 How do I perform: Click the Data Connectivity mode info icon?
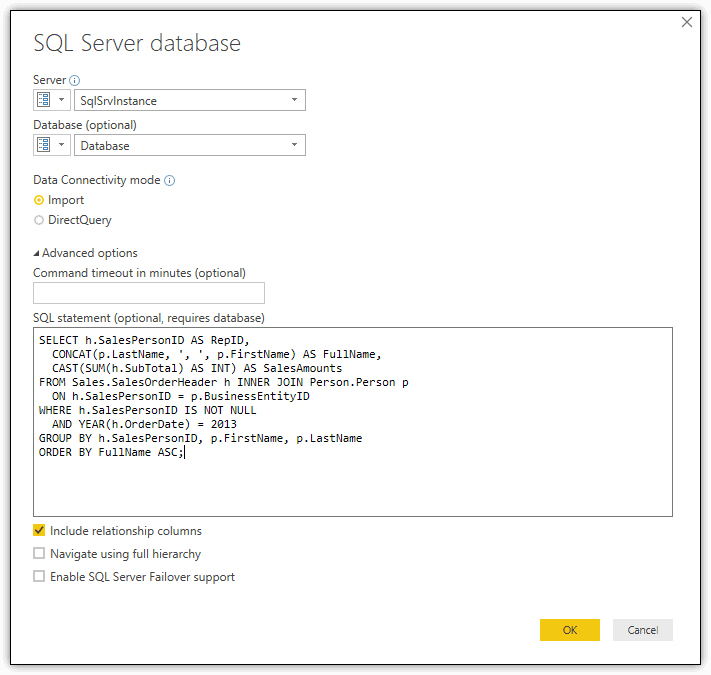170,180
